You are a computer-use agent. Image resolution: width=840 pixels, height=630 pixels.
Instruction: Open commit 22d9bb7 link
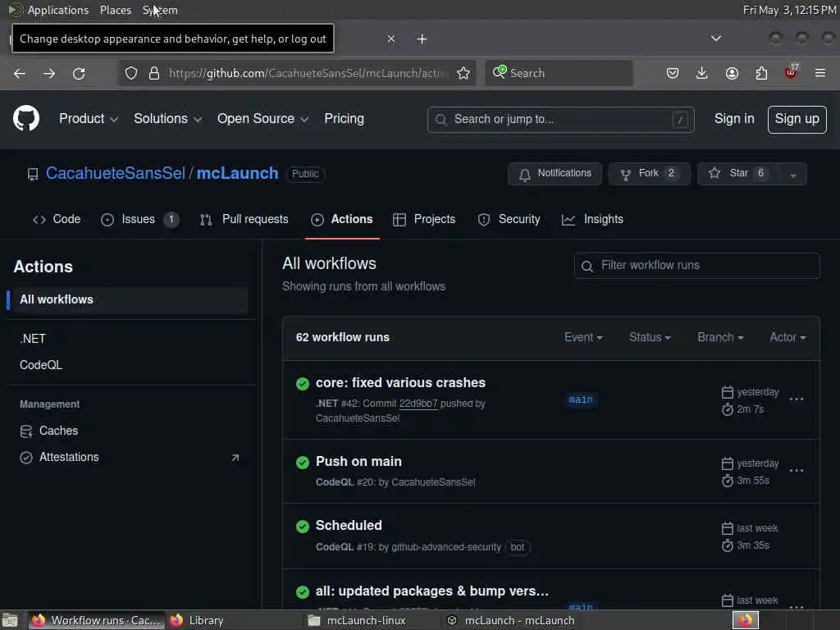pyautogui.click(x=418, y=404)
